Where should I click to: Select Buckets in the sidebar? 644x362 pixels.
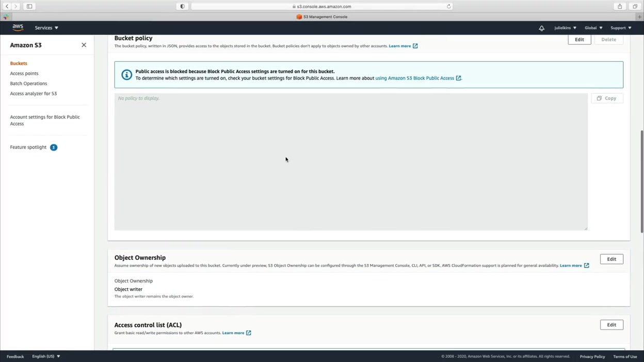(x=19, y=63)
